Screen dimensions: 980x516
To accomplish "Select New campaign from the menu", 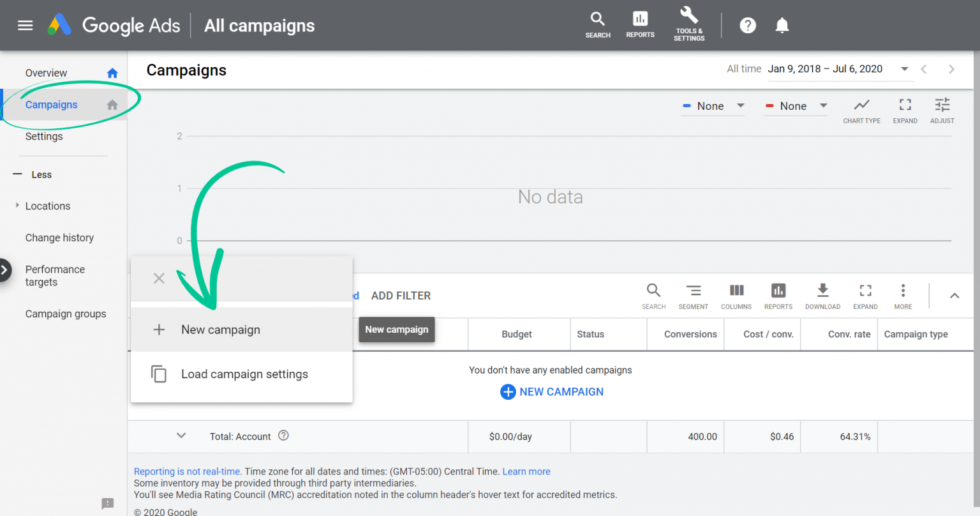I will tap(220, 330).
